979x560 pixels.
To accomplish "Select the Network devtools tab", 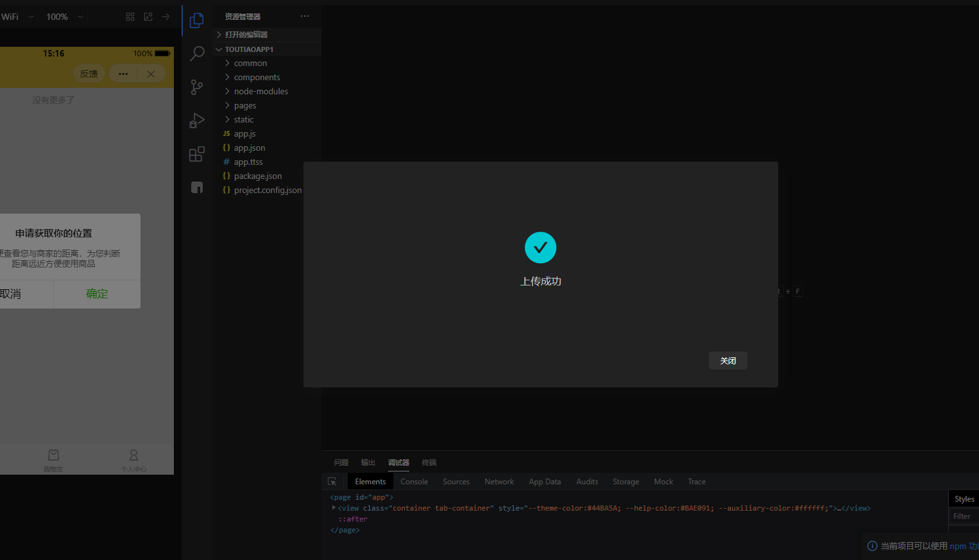I will click(x=499, y=482).
